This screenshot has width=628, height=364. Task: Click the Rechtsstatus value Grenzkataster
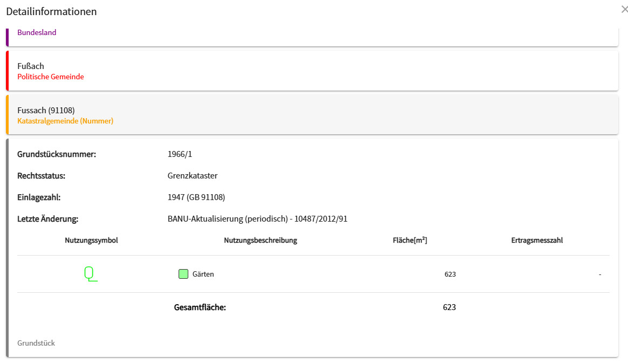click(193, 176)
